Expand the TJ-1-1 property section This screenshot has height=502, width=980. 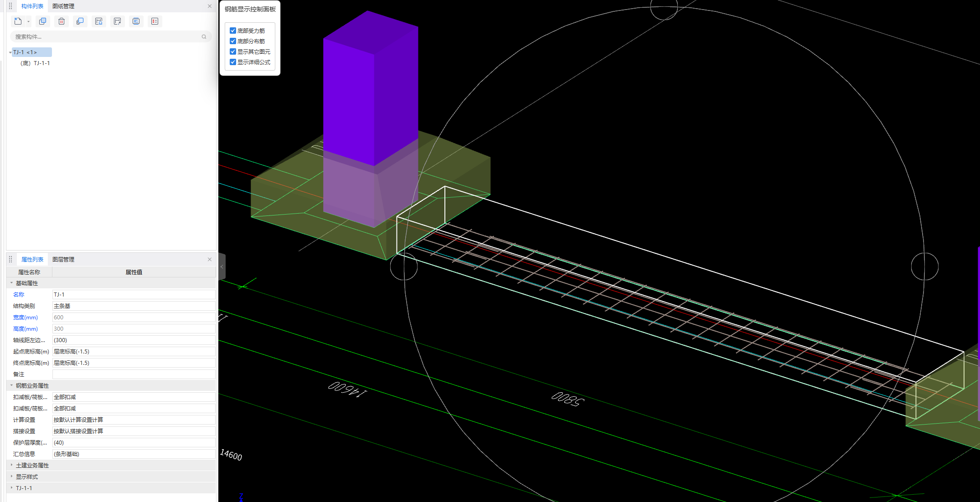[x=11, y=488]
